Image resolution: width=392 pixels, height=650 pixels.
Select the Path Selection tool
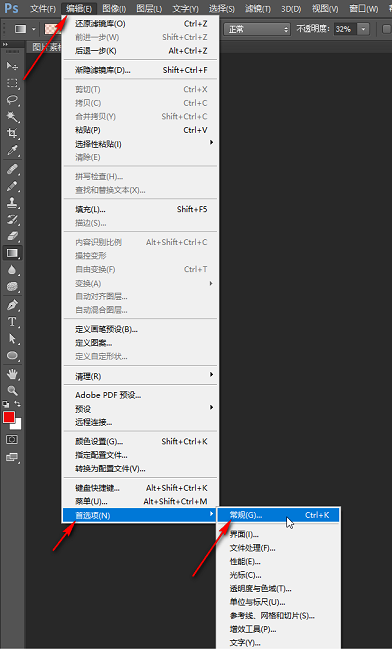point(12,339)
